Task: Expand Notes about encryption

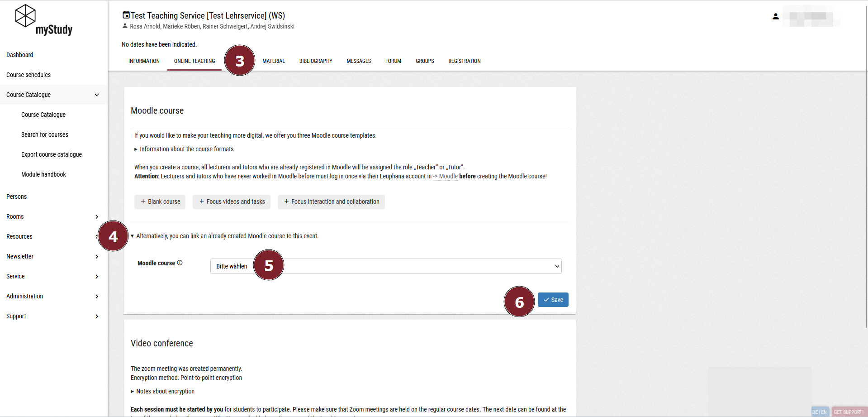Action: (165, 391)
